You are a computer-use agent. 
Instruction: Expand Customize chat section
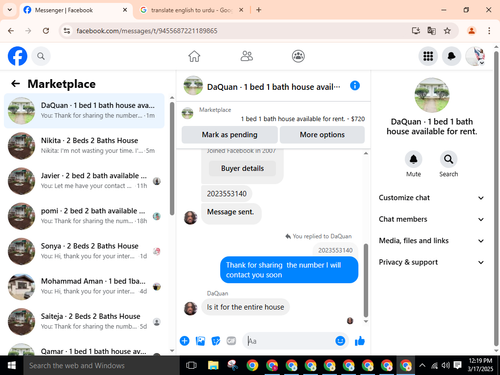[x=431, y=198]
